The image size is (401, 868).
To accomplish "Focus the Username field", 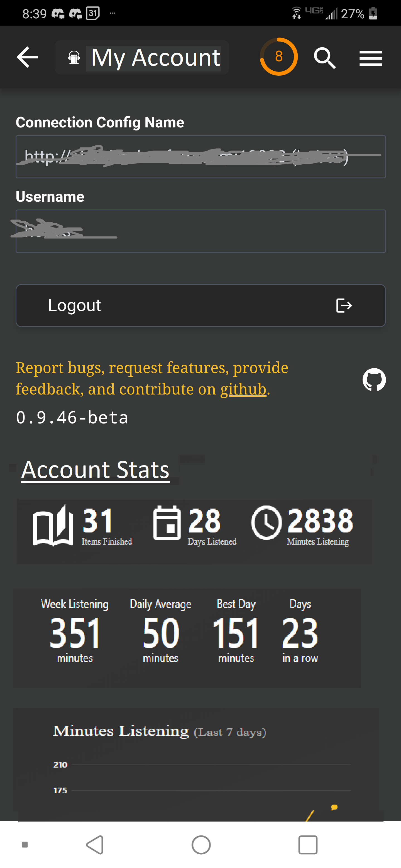I will (201, 231).
